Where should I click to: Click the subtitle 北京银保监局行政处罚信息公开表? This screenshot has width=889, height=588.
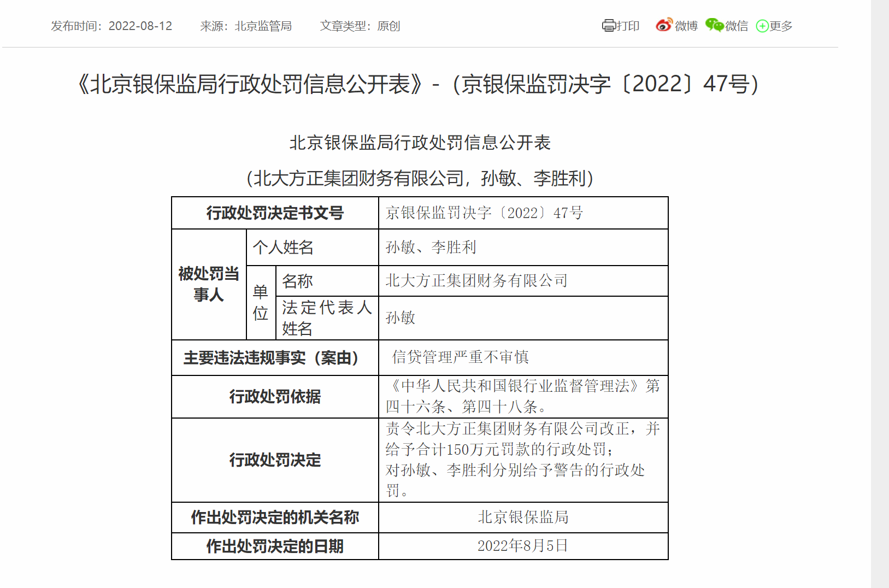[420, 143]
